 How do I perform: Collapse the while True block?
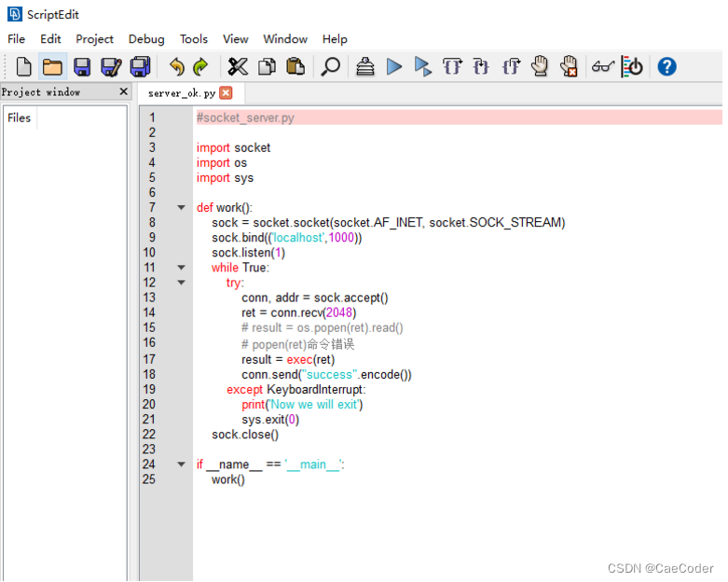pos(181,268)
